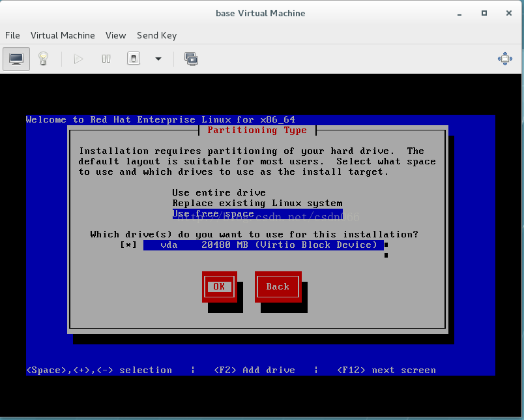Open the Send Key menu
The height and width of the screenshot is (420, 524).
pos(156,35)
